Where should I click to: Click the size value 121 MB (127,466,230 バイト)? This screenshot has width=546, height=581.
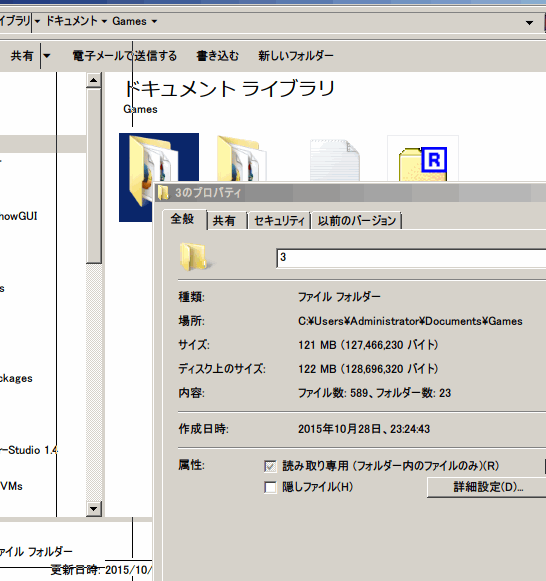tap(368, 345)
